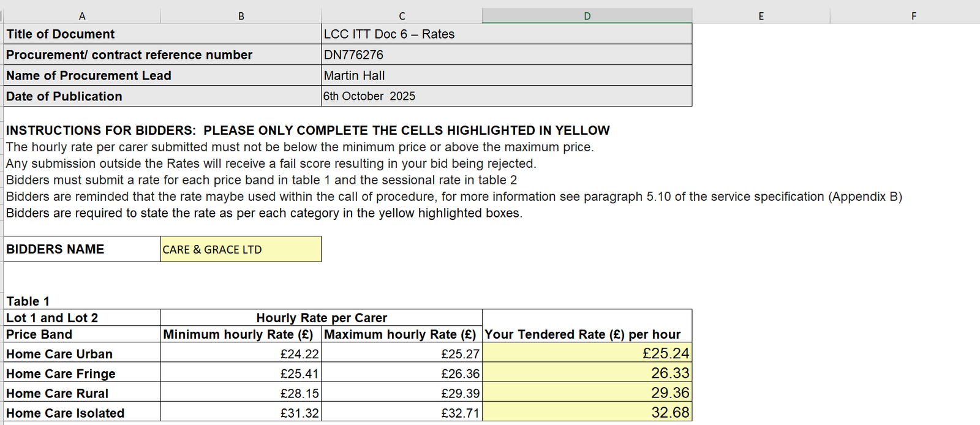Select the Home Care Fringe label cell

point(82,374)
